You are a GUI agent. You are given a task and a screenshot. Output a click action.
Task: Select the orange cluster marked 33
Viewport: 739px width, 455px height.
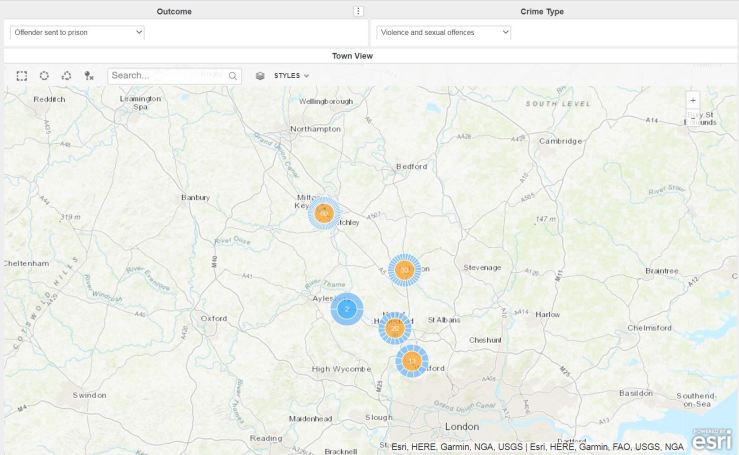404,270
